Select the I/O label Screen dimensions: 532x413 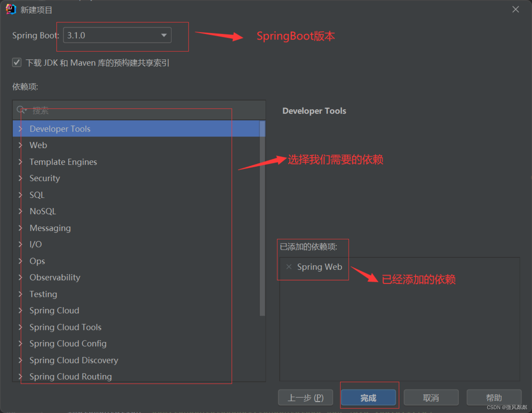36,244
